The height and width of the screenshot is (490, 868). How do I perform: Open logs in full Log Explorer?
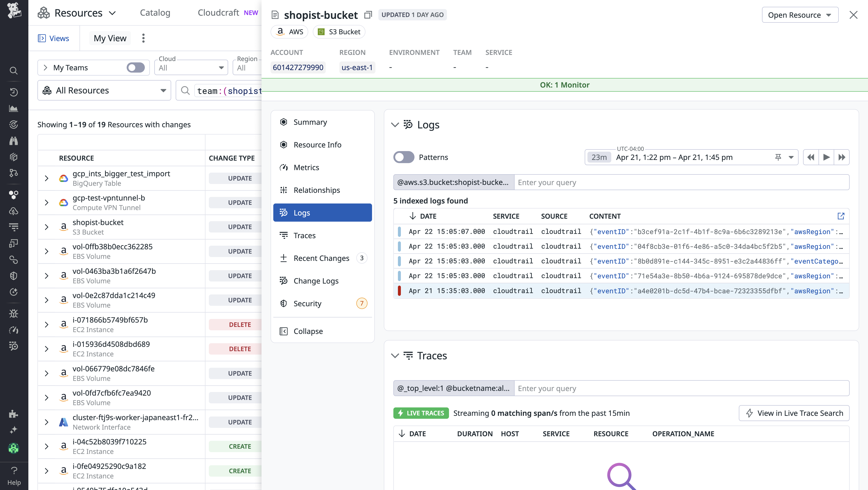[x=841, y=216]
